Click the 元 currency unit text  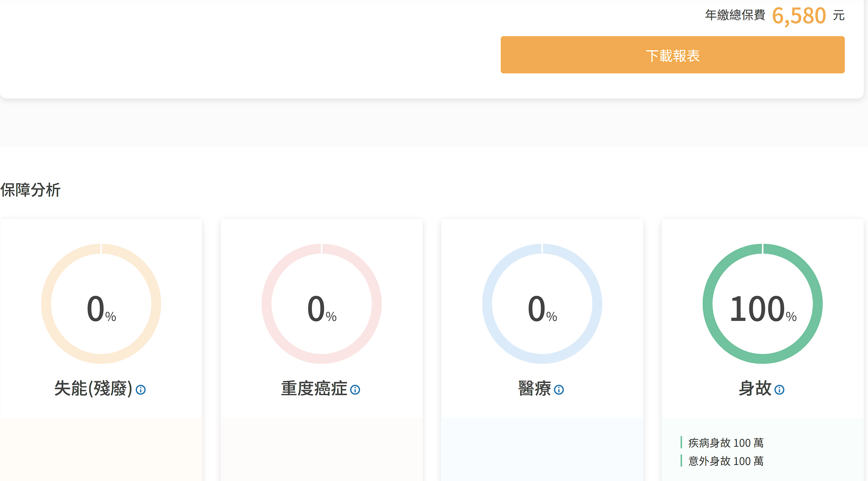838,16
